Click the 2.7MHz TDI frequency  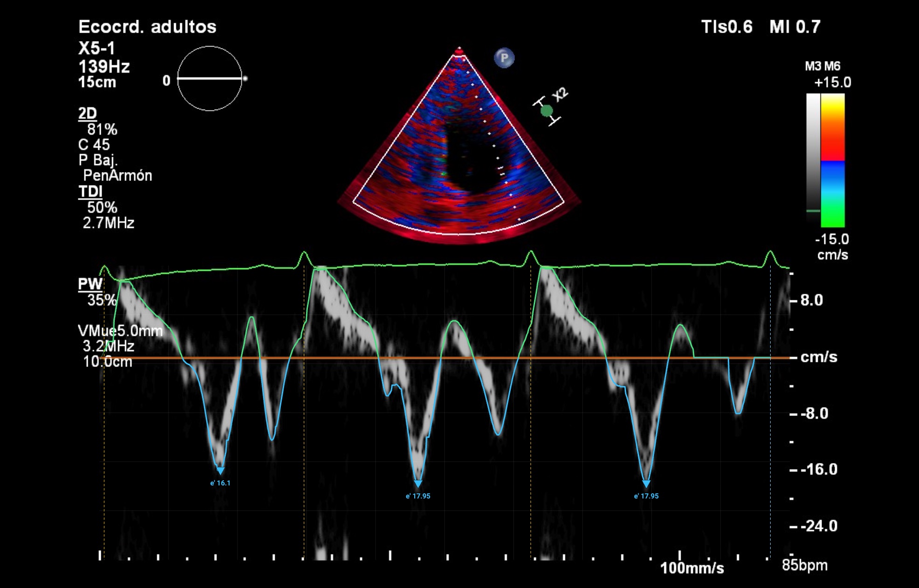tap(109, 223)
